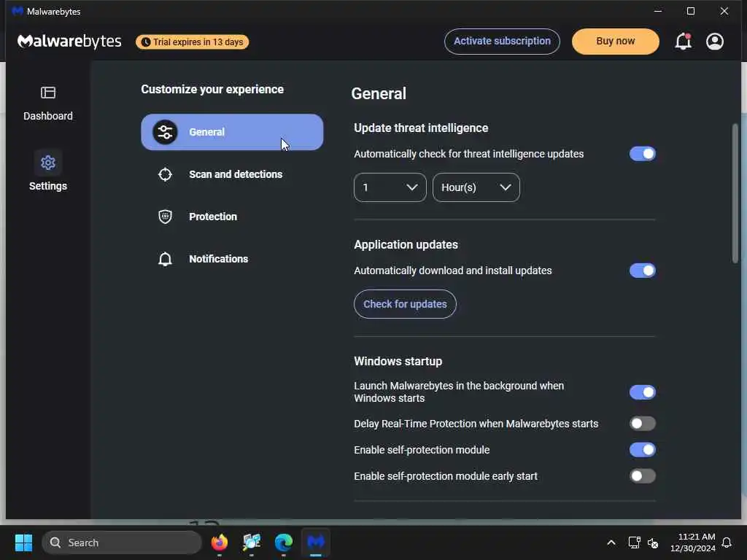Toggle automatic threat intelligence update checks
This screenshot has width=747, height=560.
point(642,154)
